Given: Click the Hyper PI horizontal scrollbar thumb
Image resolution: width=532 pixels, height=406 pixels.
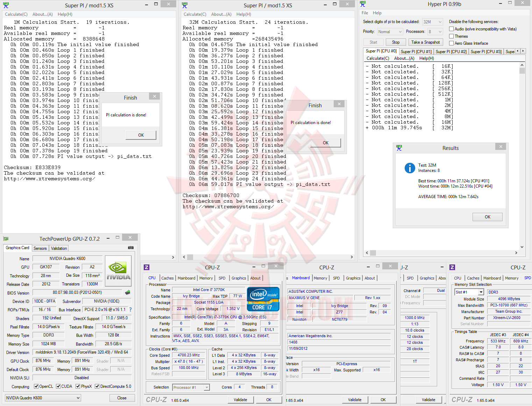Looking at the screenshot, I should [x=374, y=253].
